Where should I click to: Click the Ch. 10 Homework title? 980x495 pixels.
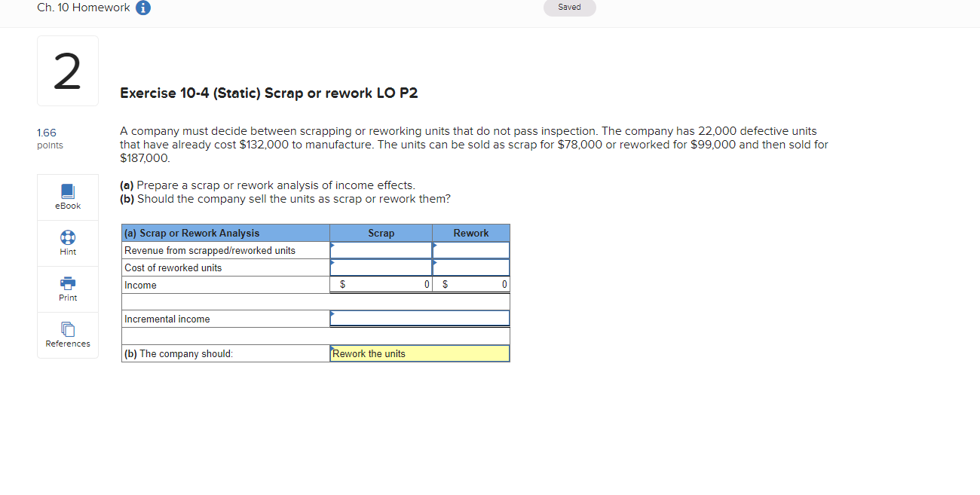83,8
